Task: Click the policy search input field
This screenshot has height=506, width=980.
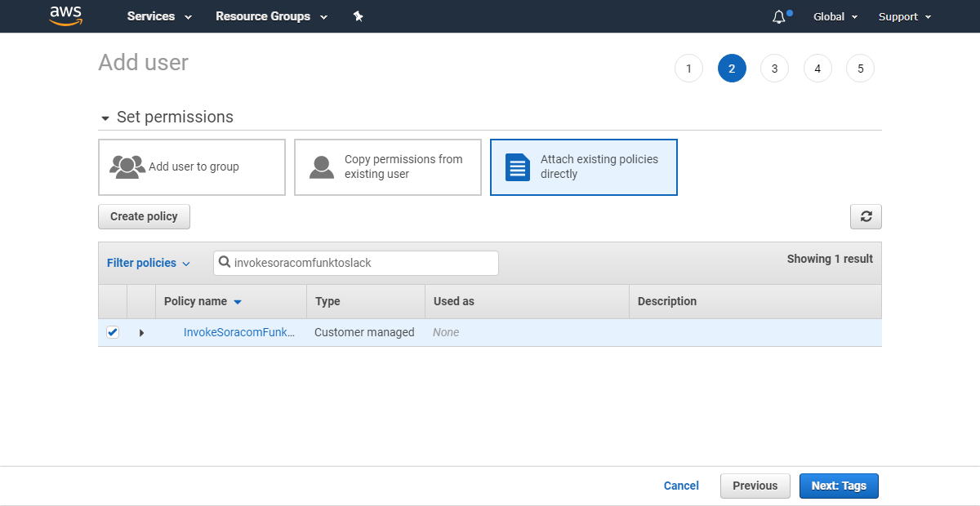Action: click(363, 263)
